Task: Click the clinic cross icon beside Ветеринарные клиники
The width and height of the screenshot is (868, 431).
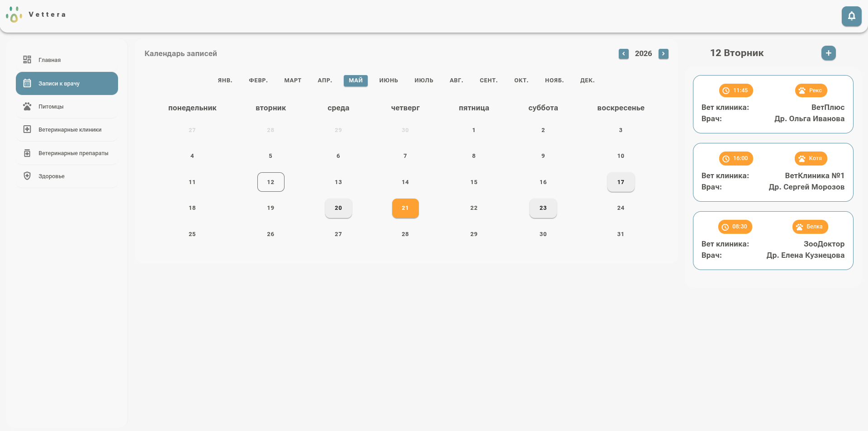Action: tap(27, 129)
